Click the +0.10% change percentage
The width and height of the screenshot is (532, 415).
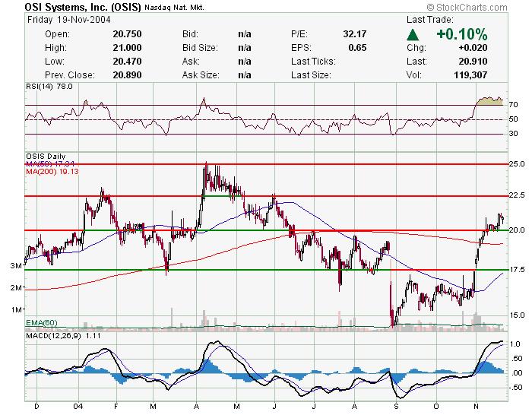[x=462, y=34]
